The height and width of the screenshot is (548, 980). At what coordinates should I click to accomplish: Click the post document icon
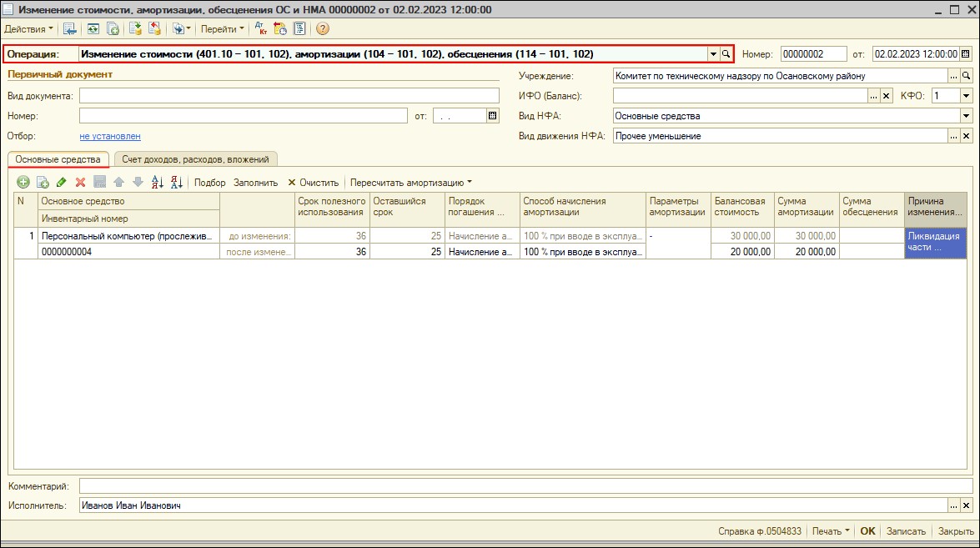pos(136,28)
